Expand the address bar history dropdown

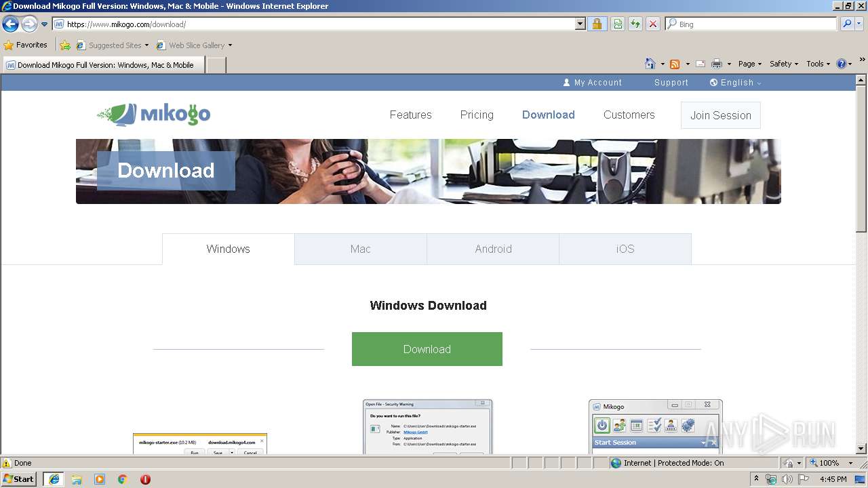[580, 24]
